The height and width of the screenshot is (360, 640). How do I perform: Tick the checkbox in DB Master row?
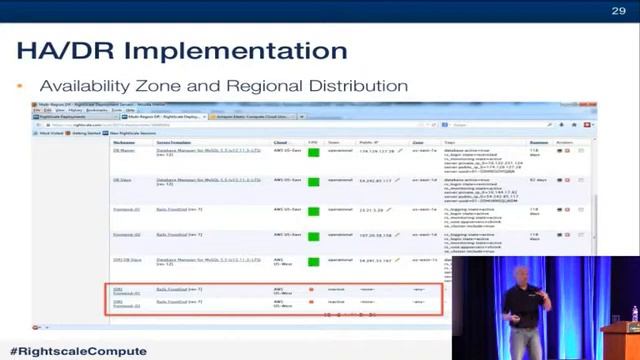coord(581,151)
